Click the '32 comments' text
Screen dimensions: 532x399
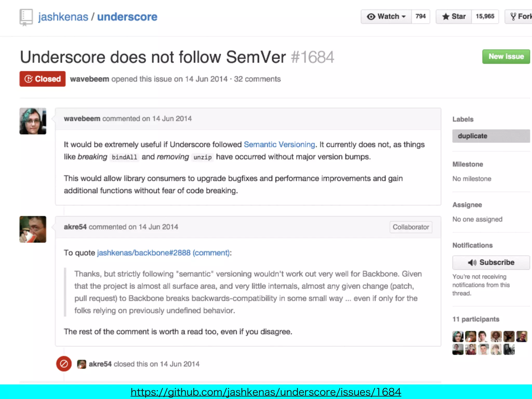click(x=257, y=79)
